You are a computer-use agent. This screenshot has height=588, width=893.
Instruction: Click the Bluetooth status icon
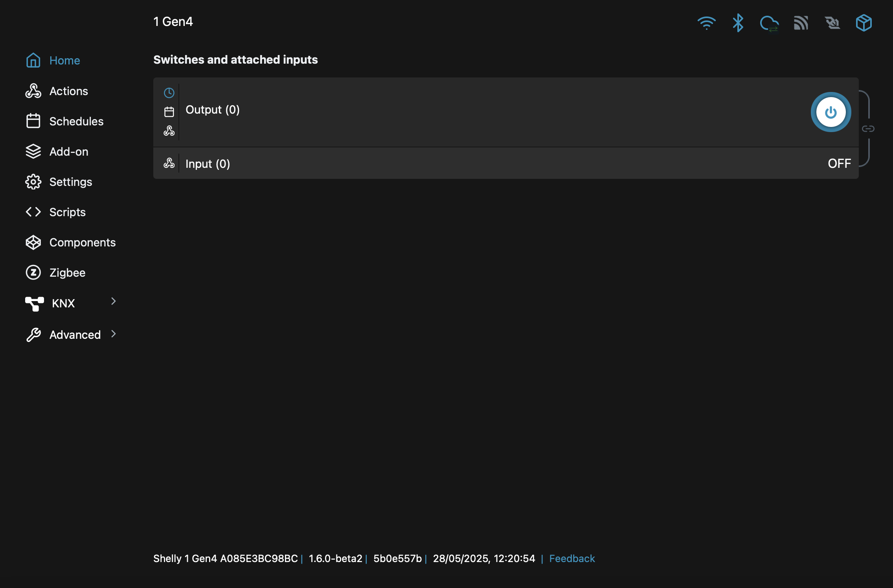(738, 23)
